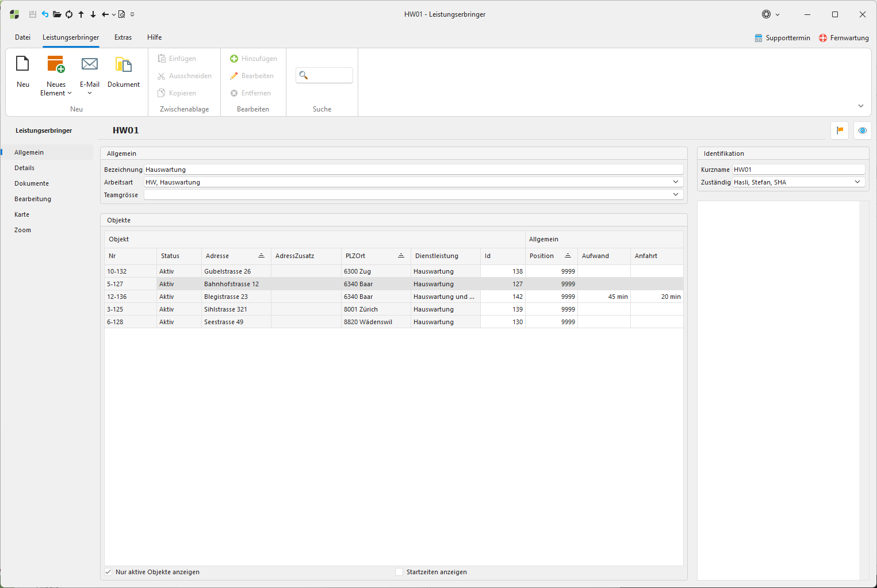Viewport: 877px width, 588px height.
Task: Open the Zuständig dropdown
Action: (x=857, y=182)
